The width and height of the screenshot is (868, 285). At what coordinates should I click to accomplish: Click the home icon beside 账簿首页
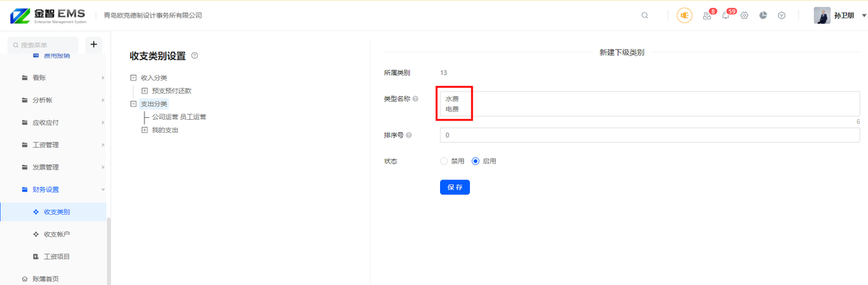(x=25, y=279)
